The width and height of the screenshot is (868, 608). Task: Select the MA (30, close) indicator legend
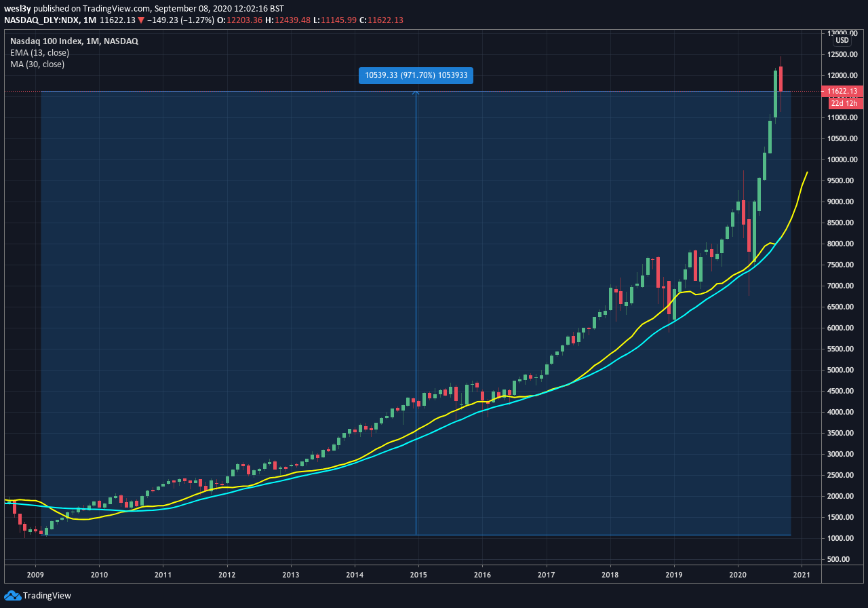coord(37,64)
